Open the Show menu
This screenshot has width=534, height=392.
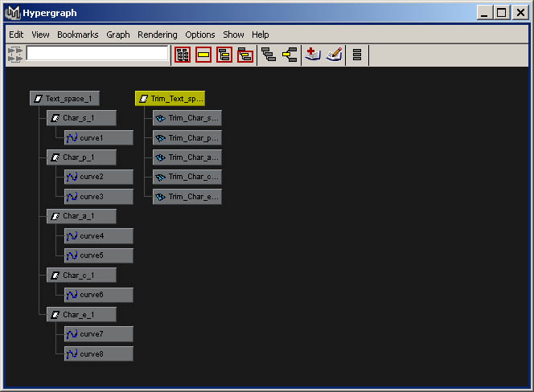[233, 35]
